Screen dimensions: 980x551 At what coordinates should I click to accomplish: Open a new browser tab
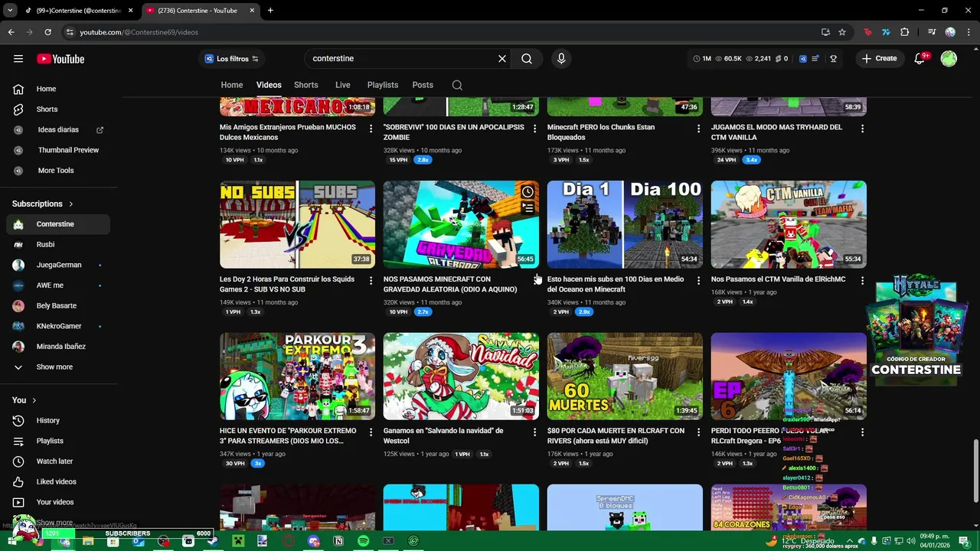(x=270, y=11)
